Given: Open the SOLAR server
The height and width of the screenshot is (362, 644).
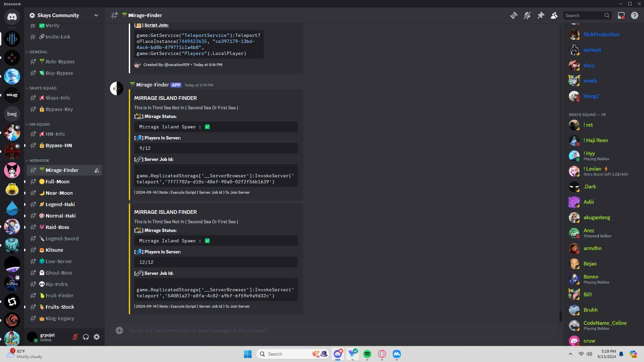Looking at the screenshot, I should click(x=12, y=95).
